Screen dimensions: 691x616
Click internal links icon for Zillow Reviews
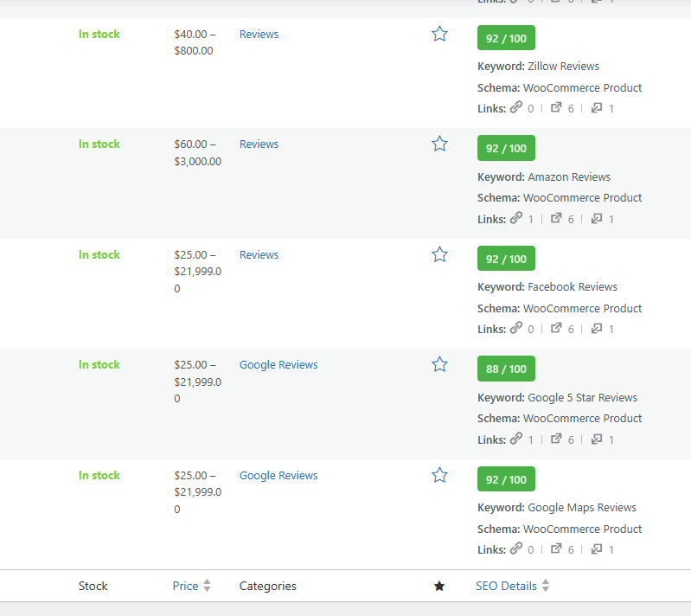pos(516,108)
